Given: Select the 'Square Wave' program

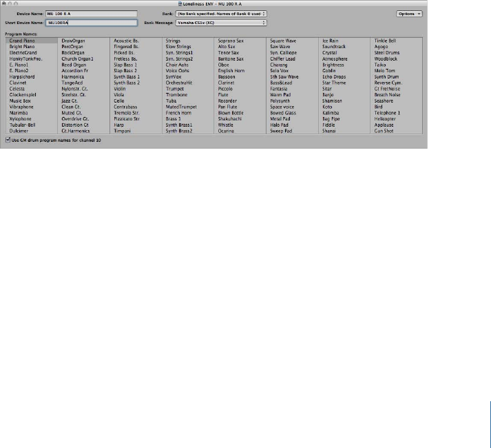Looking at the screenshot, I should click(283, 41).
